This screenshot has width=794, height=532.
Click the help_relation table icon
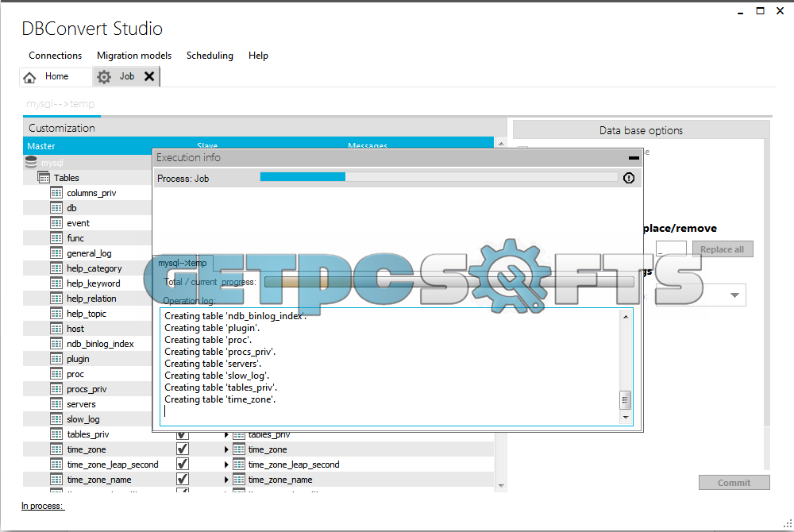tap(56, 298)
